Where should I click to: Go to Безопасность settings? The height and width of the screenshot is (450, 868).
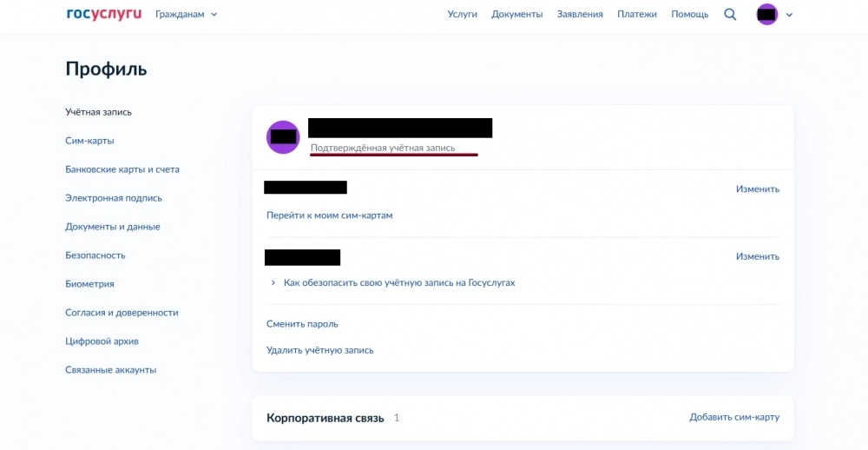coord(95,255)
